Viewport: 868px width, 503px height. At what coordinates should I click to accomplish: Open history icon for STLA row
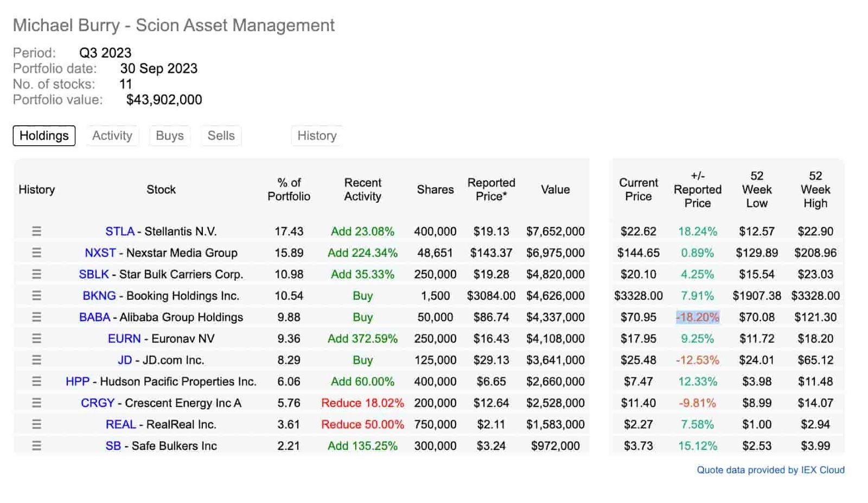pyautogui.click(x=36, y=231)
